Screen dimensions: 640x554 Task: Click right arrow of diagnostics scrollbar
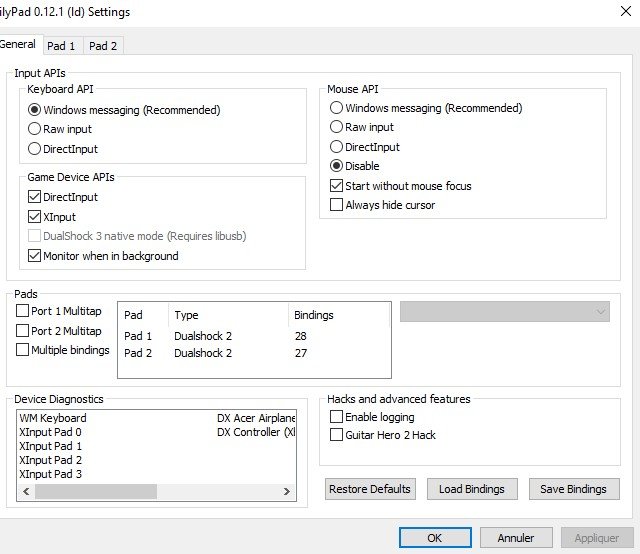[x=286, y=492]
